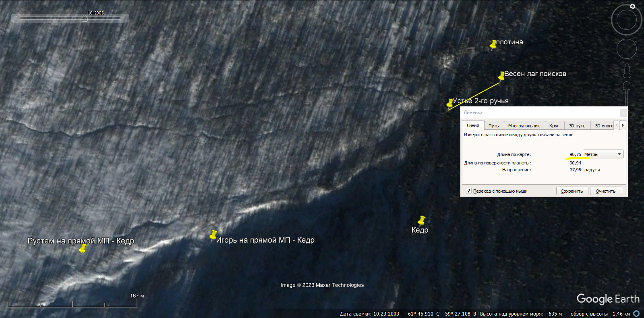This screenshot has width=644, height=318.
Task: Close the 'Линейка' ruler dialog
Action: (x=623, y=112)
